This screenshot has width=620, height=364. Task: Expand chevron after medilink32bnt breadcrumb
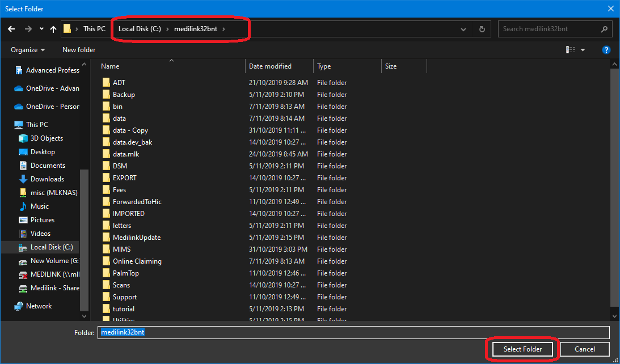pyautogui.click(x=224, y=29)
